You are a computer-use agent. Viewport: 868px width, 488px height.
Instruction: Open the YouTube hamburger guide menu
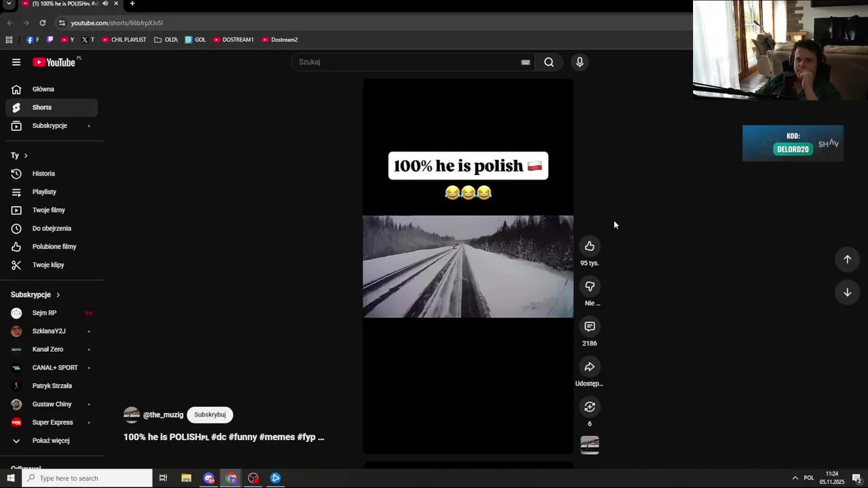click(16, 62)
